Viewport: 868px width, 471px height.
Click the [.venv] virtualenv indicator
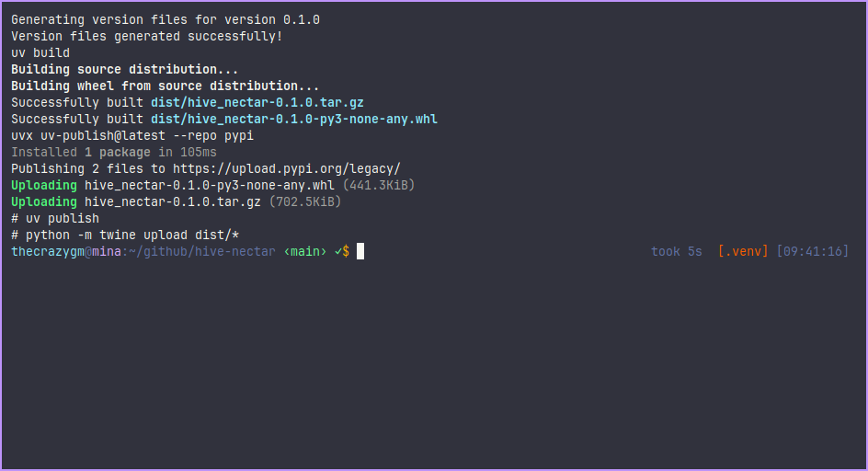743,251
